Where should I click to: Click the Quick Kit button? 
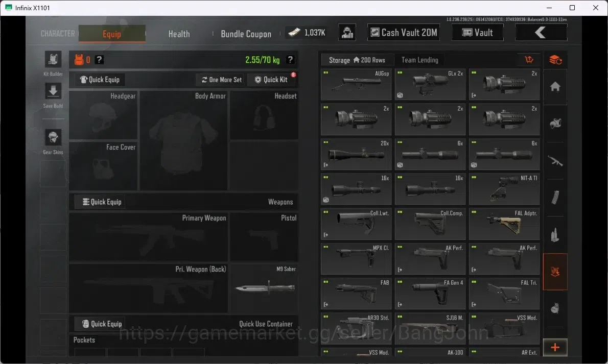(x=271, y=80)
